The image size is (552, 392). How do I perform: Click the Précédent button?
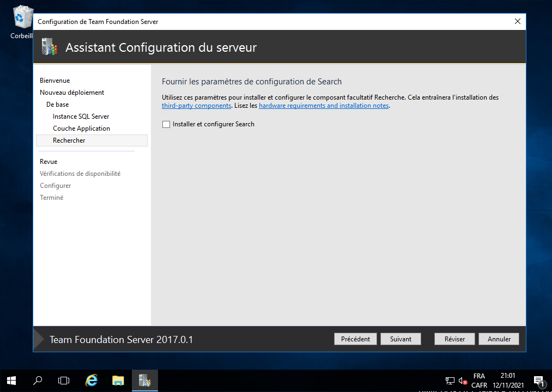point(355,339)
